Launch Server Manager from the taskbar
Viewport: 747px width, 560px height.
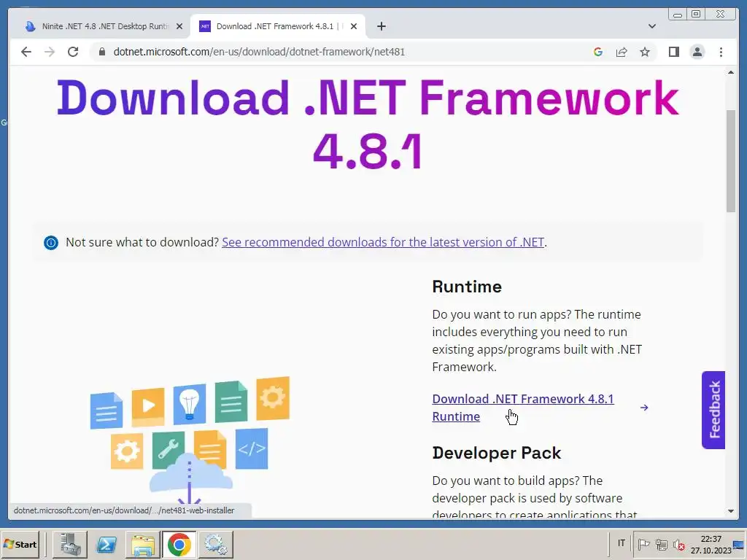(x=69, y=544)
